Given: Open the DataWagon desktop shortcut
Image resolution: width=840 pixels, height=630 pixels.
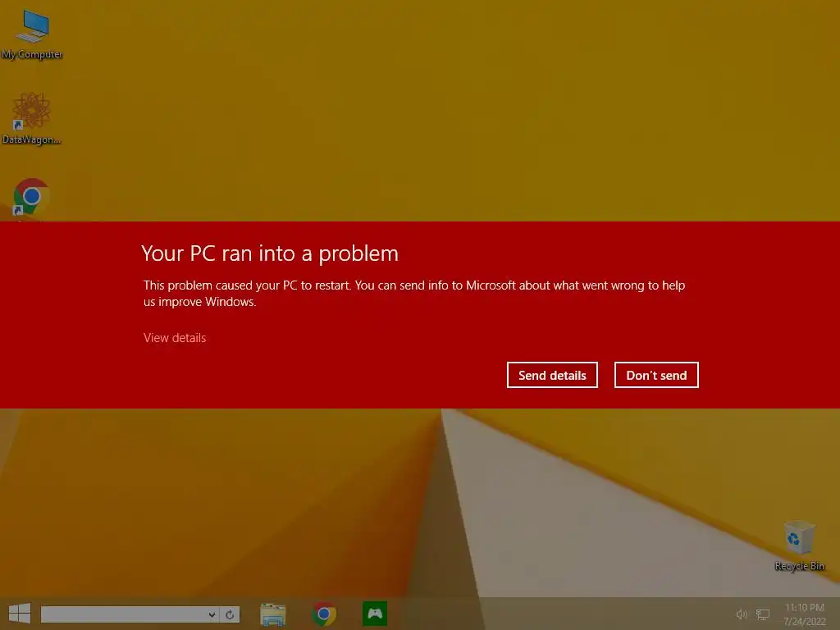Looking at the screenshot, I should [x=32, y=118].
